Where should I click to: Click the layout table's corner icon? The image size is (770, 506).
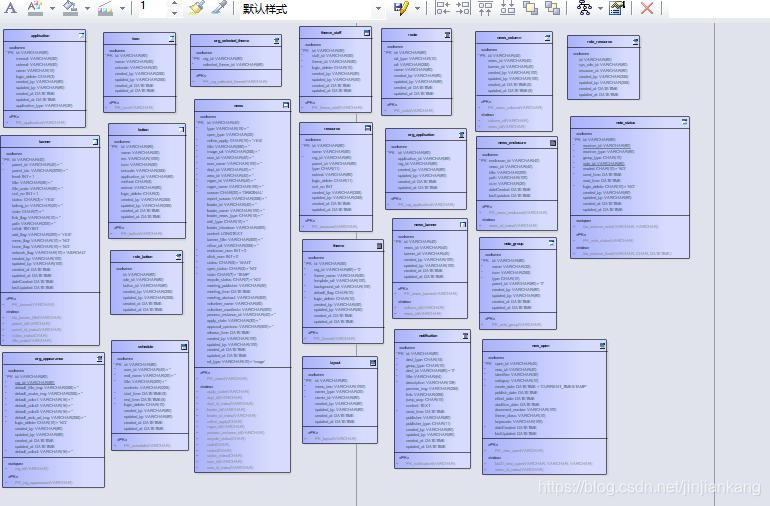[373, 363]
